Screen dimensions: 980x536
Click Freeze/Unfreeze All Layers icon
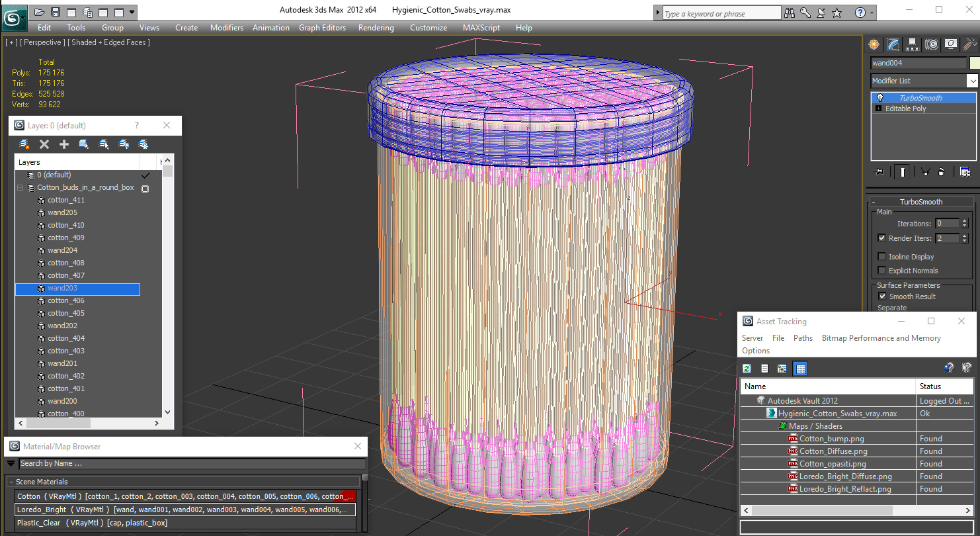point(143,144)
